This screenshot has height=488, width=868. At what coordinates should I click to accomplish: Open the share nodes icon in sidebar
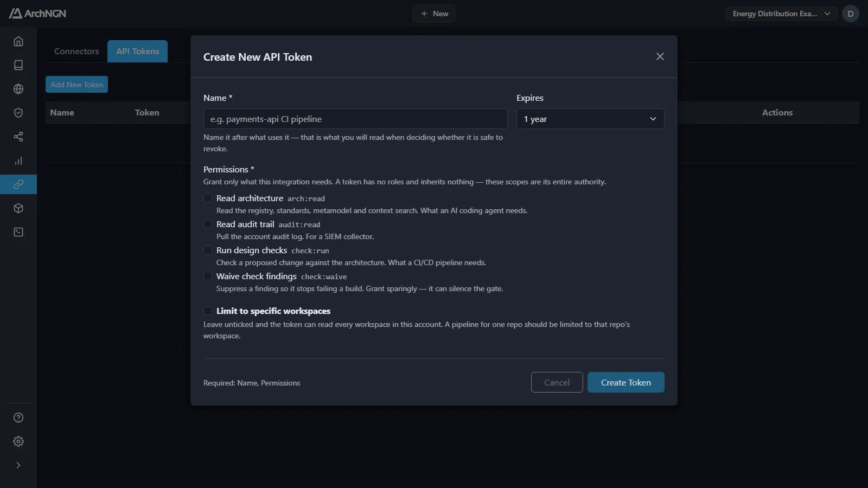(x=18, y=137)
